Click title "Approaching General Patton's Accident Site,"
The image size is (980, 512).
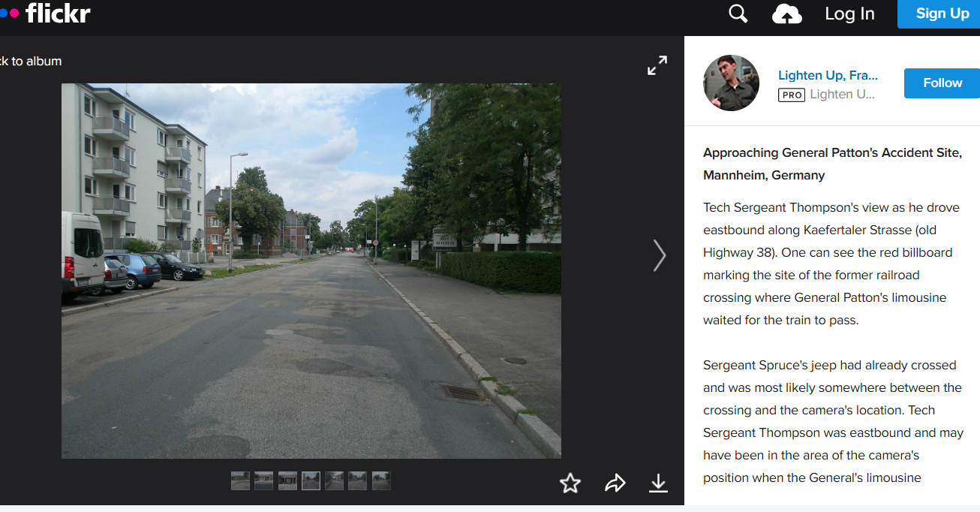(x=832, y=152)
